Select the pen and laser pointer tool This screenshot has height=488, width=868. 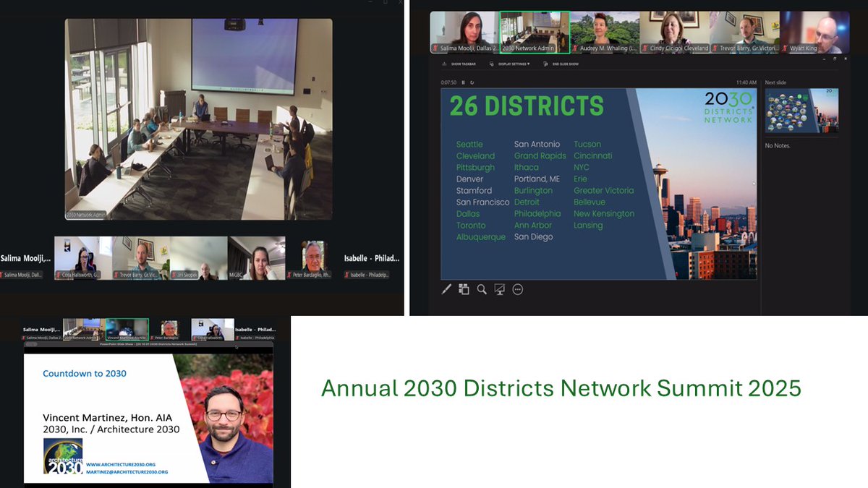coord(446,289)
